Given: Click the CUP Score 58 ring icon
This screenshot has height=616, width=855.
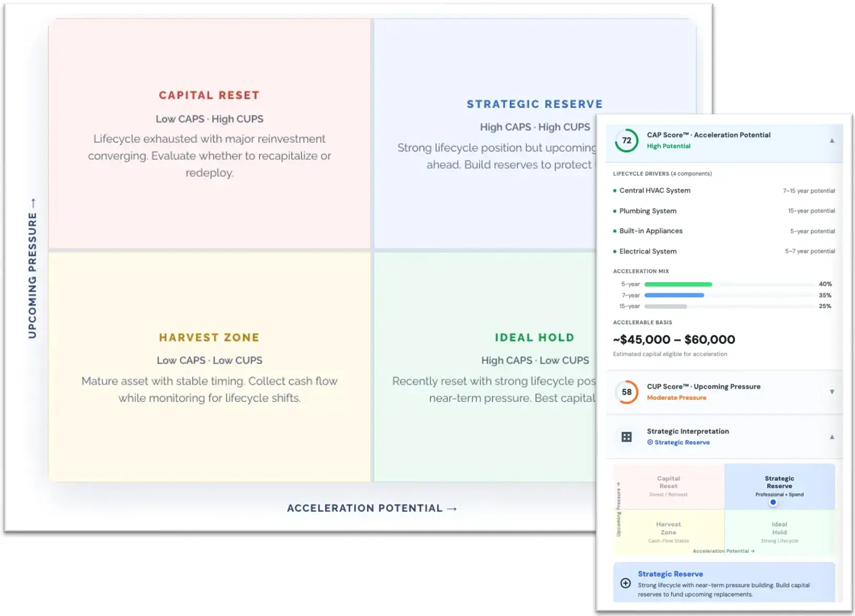Looking at the screenshot, I should point(626,392).
